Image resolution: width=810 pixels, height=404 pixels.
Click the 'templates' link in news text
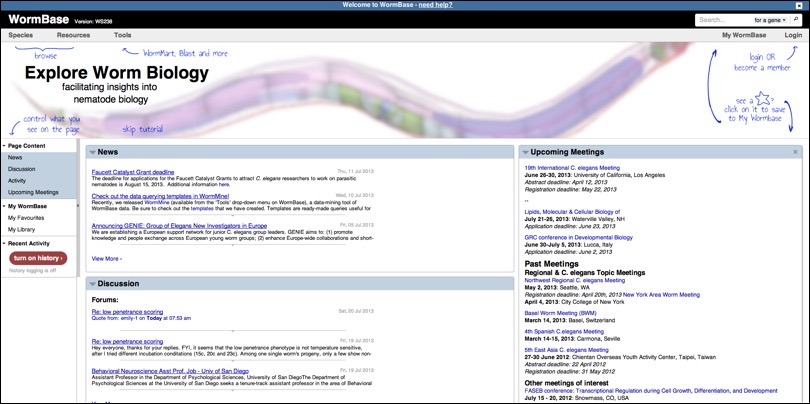[x=201, y=209]
